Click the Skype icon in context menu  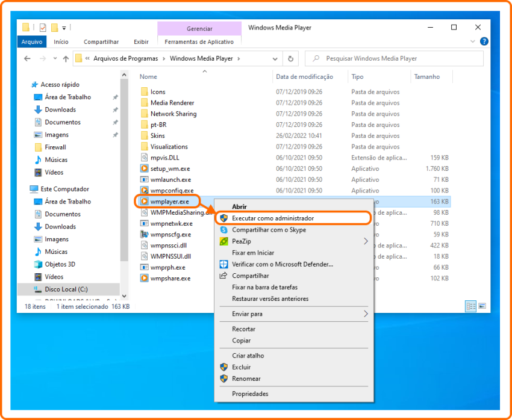coord(223,230)
